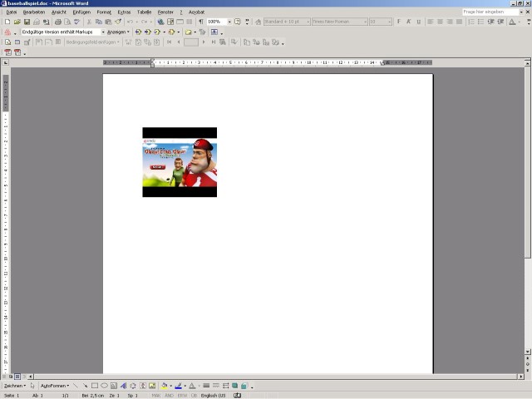
Task: Increase paragraph indent
Action: (500, 22)
